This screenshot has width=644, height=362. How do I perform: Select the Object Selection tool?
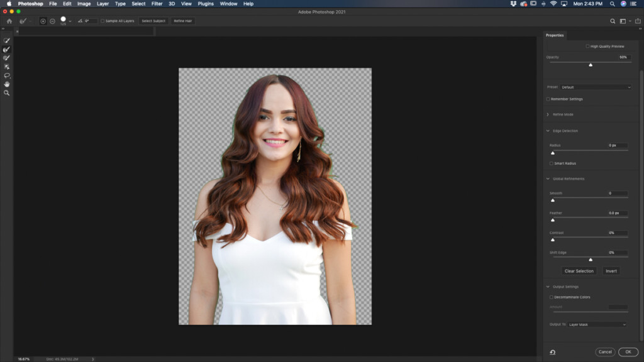pyautogui.click(x=6, y=67)
